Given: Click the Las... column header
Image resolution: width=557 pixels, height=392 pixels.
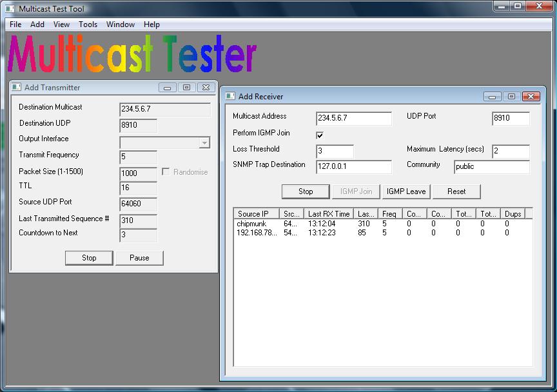Looking at the screenshot, I should tap(366, 213).
